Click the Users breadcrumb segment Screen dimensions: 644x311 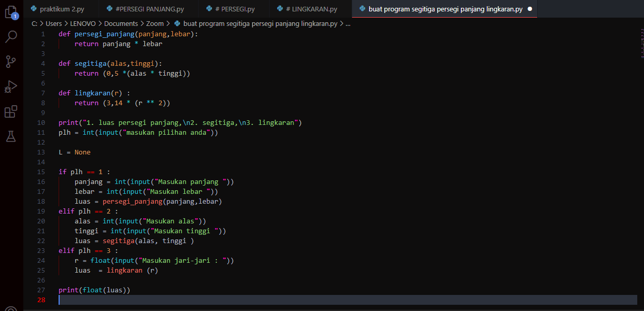[x=53, y=23]
